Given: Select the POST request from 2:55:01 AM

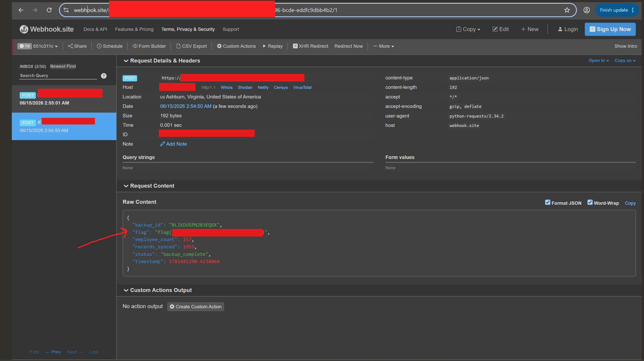Looking at the screenshot, I should (64, 99).
